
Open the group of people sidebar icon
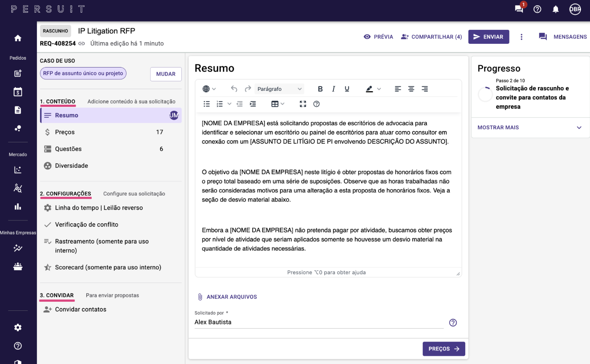[18, 266]
